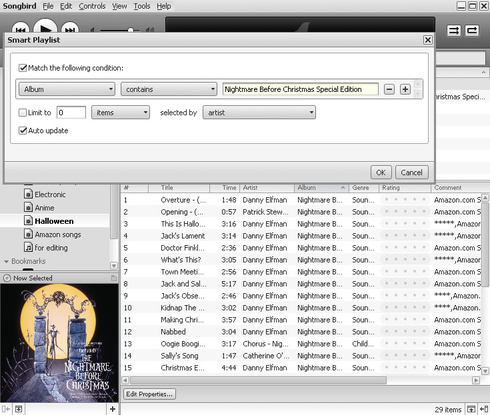The image size is (490, 415).
Task: Select the track Jack's Lament
Action: click(x=183, y=236)
